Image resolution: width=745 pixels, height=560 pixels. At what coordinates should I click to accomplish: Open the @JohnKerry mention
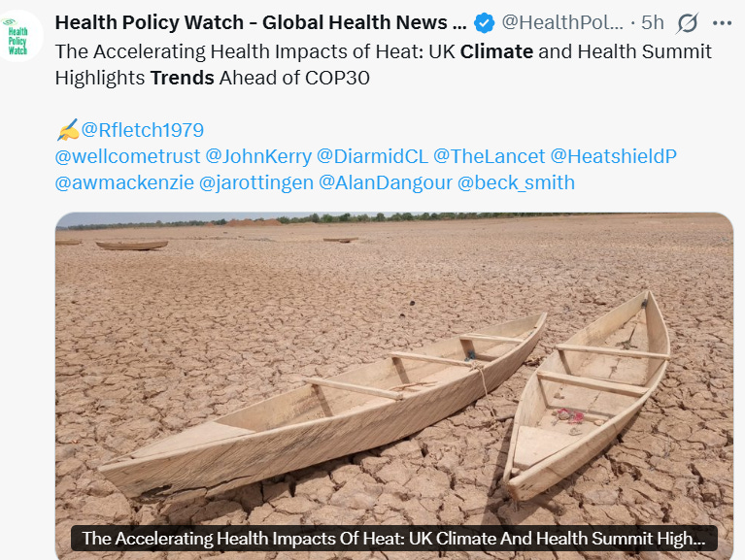[258, 156]
